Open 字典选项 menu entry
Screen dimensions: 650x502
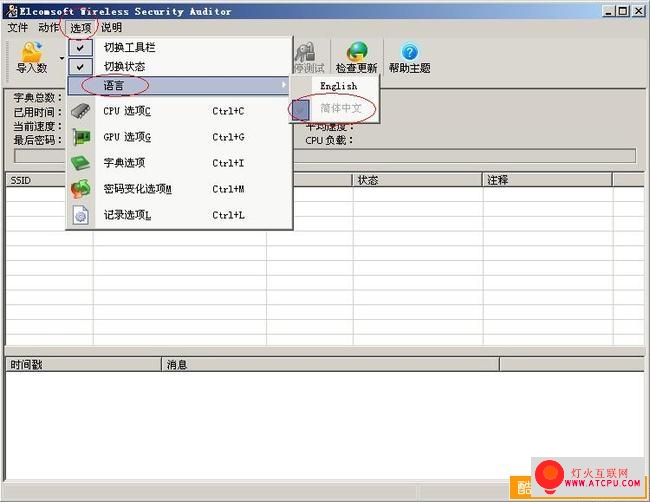click(x=180, y=163)
